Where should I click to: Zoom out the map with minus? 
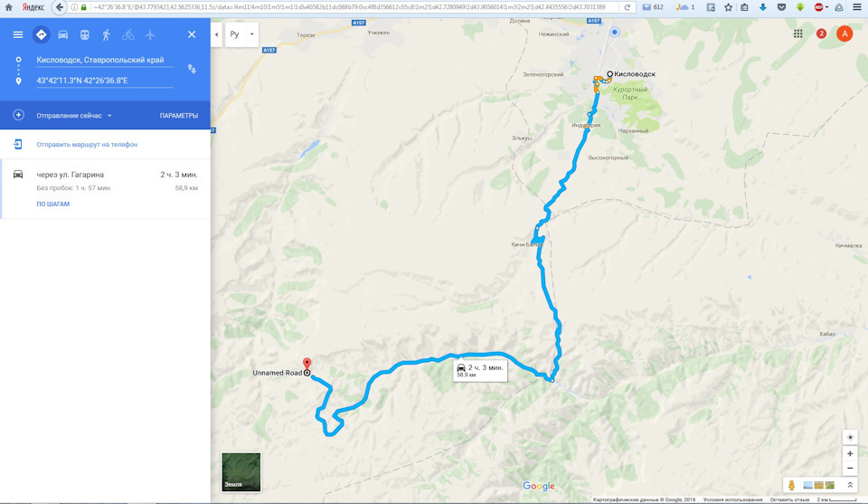coord(850,469)
